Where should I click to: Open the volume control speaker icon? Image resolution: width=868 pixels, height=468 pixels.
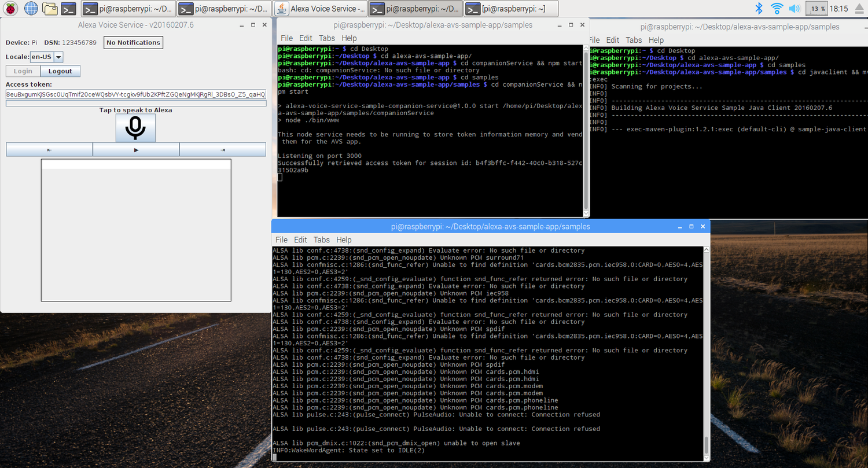click(794, 9)
